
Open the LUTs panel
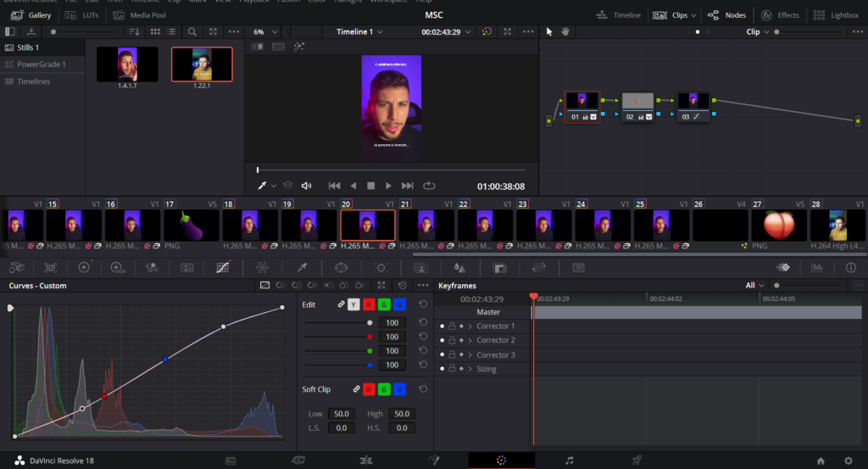pyautogui.click(x=82, y=15)
